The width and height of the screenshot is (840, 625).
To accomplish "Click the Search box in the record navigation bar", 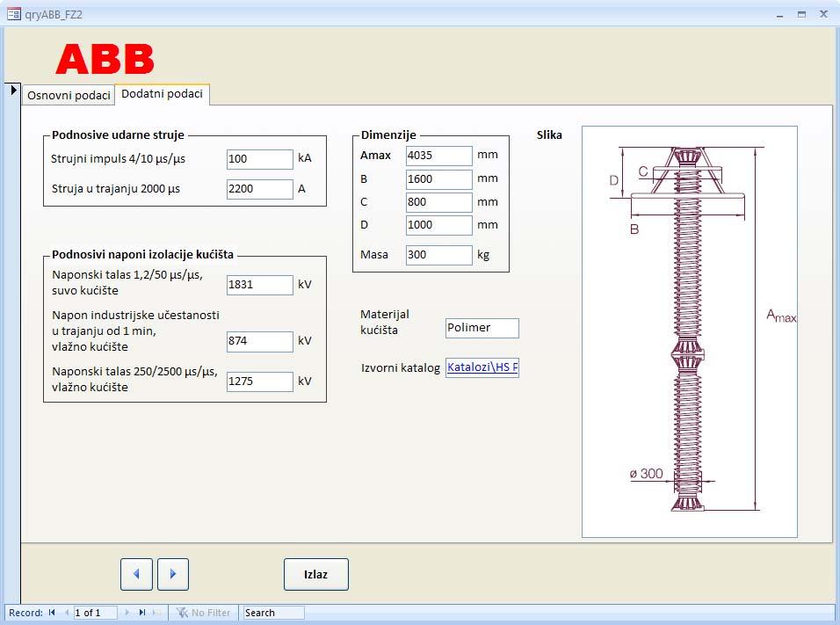I will [x=274, y=612].
